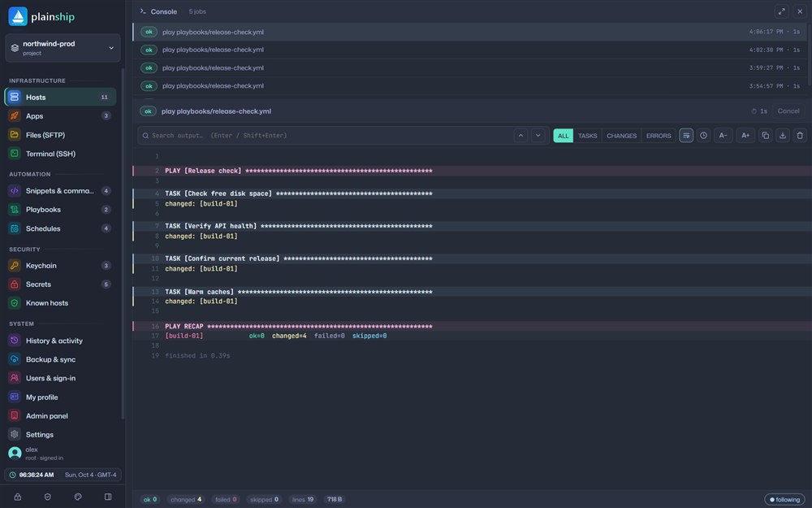Click the 06:36:24 AM clock widget
The height and width of the screenshot is (508, 812).
[x=63, y=475]
